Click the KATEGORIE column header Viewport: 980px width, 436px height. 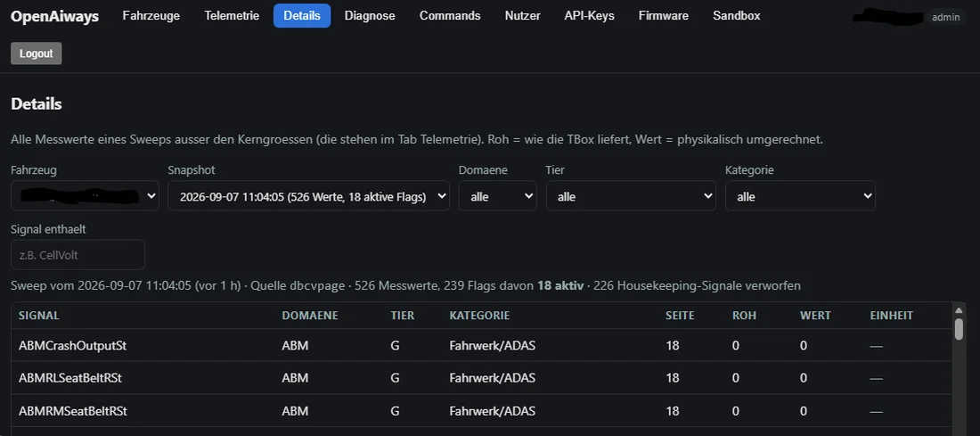point(479,316)
